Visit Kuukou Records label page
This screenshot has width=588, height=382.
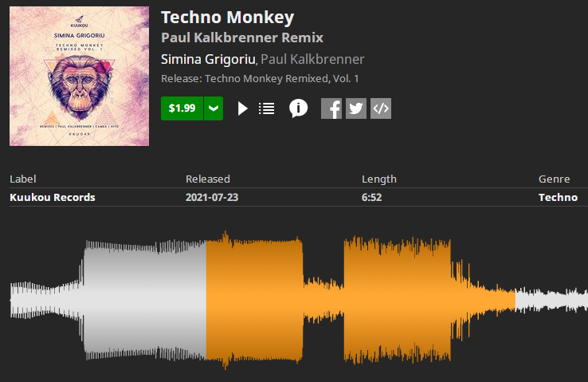[53, 197]
